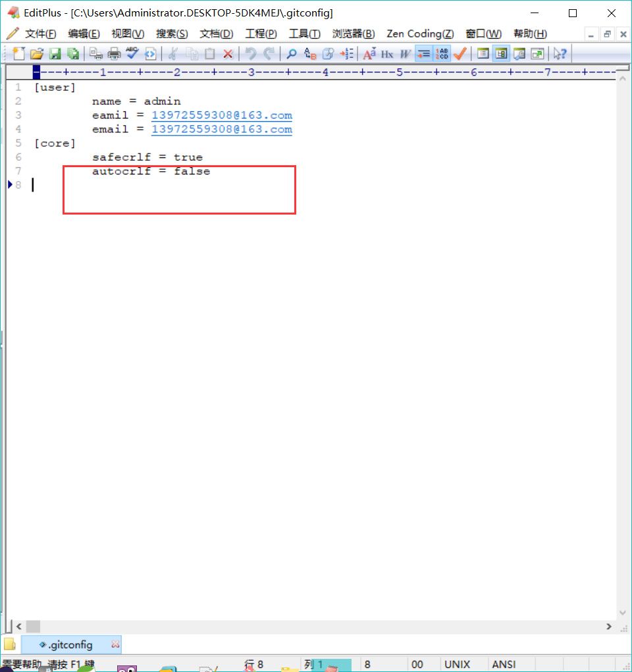Toggle the auto indent toolbar button

[423, 53]
